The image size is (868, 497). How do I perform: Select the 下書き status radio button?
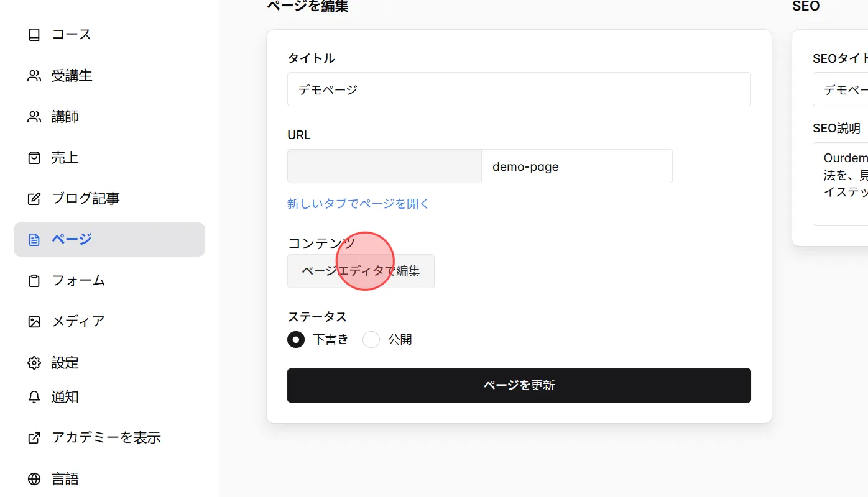pos(296,339)
